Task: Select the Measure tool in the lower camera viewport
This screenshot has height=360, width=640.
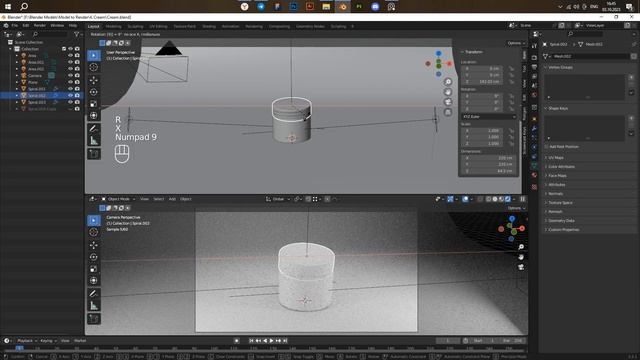Action: (x=94, y=306)
